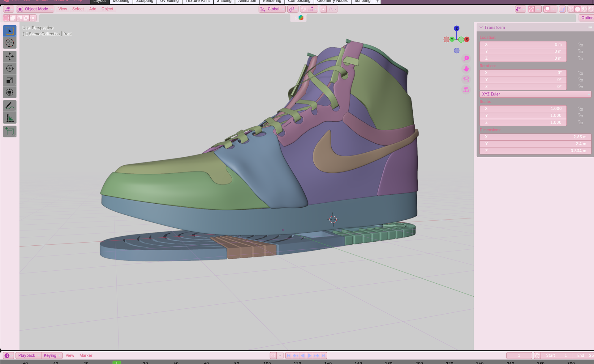The height and width of the screenshot is (364, 594).
Task: Select the Add Cube tool
Action: [10, 132]
